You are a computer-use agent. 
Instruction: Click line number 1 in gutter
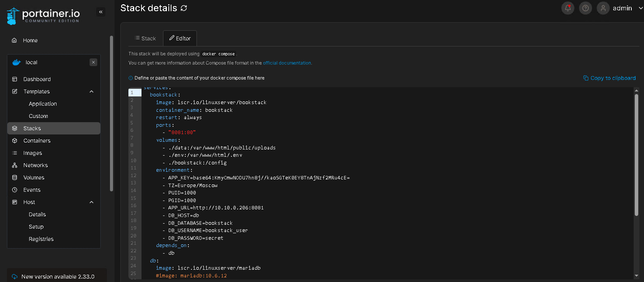(x=132, y=93)
